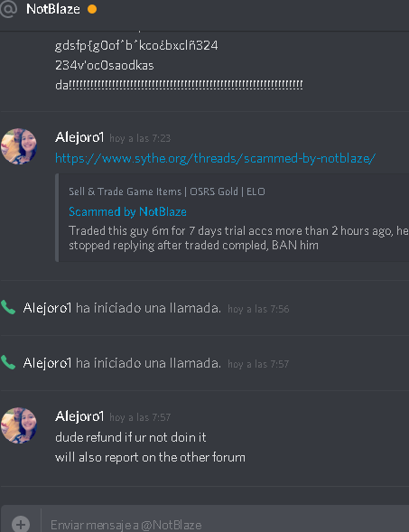Screen dimensions: 409x532
Task: Click the green phone icon at 7:56
Action: coord(8,307)
